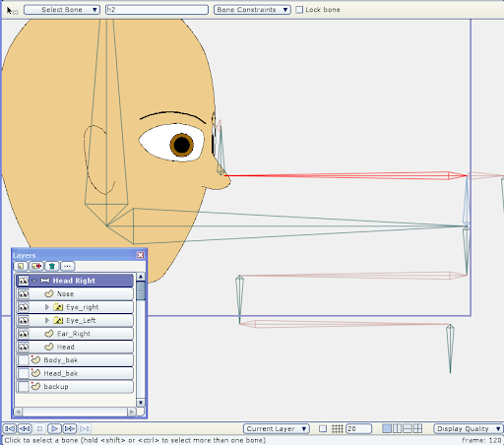Toggle visibility of the Eye_Left layer
The height and width of the screenshot is (445, 504).
[24, 320]
